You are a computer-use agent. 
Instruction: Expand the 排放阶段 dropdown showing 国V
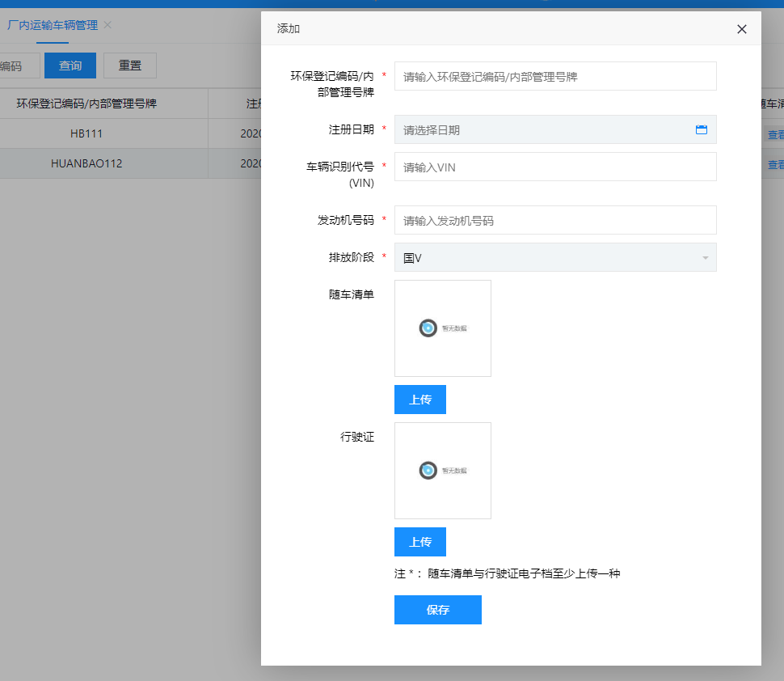point(555,257)
